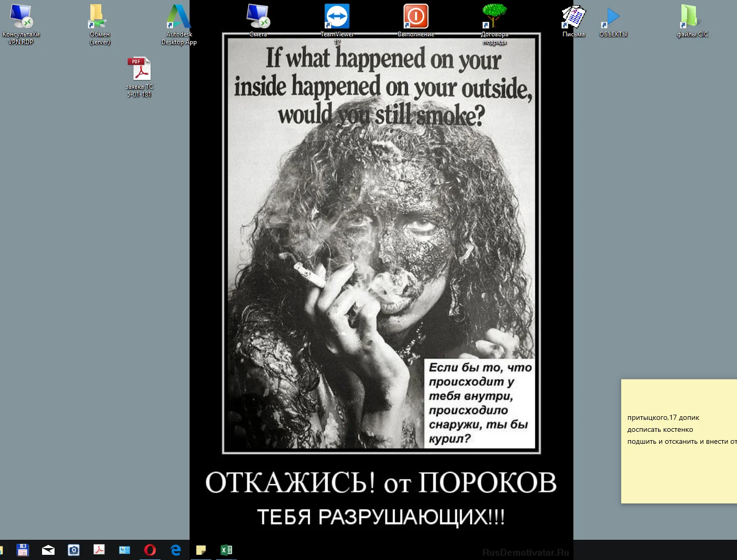
Task: Open Microsoft Edge from the taskbar
Action: coord(176,550)
